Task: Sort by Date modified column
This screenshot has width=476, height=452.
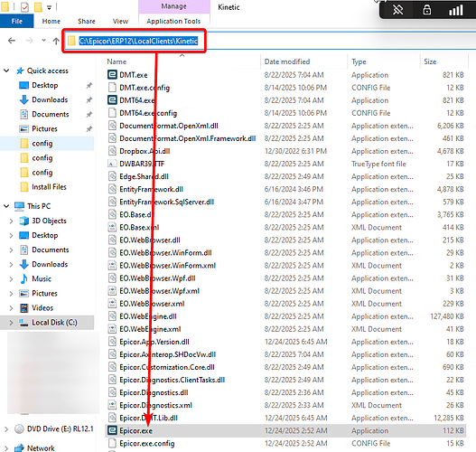Action: (x=287, y=61)
